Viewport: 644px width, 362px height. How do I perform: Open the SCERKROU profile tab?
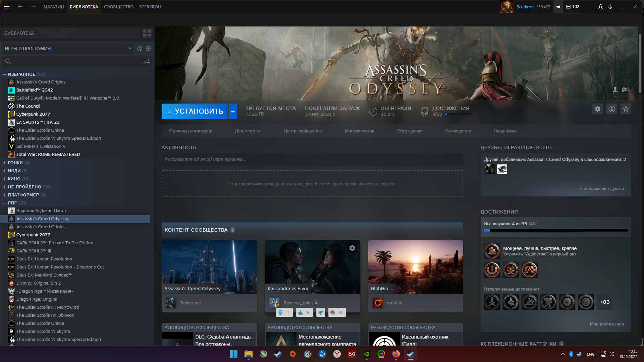click(x=150, y=7)
